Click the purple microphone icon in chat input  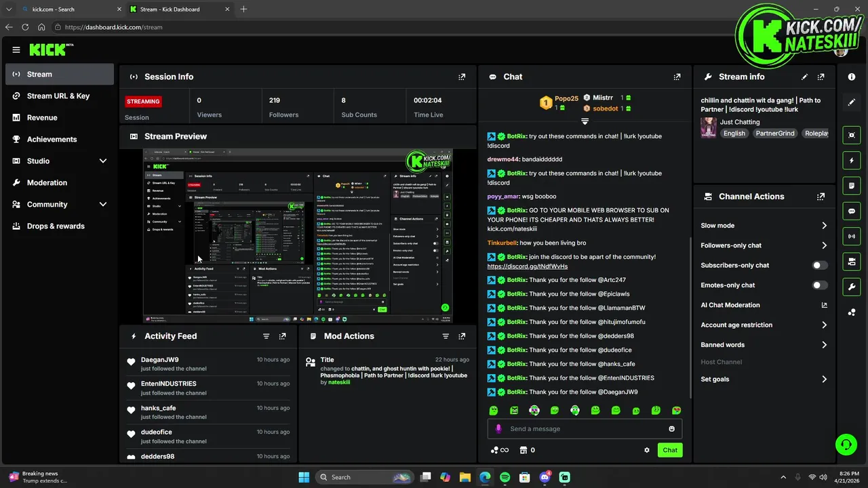(x=498, y=429)
